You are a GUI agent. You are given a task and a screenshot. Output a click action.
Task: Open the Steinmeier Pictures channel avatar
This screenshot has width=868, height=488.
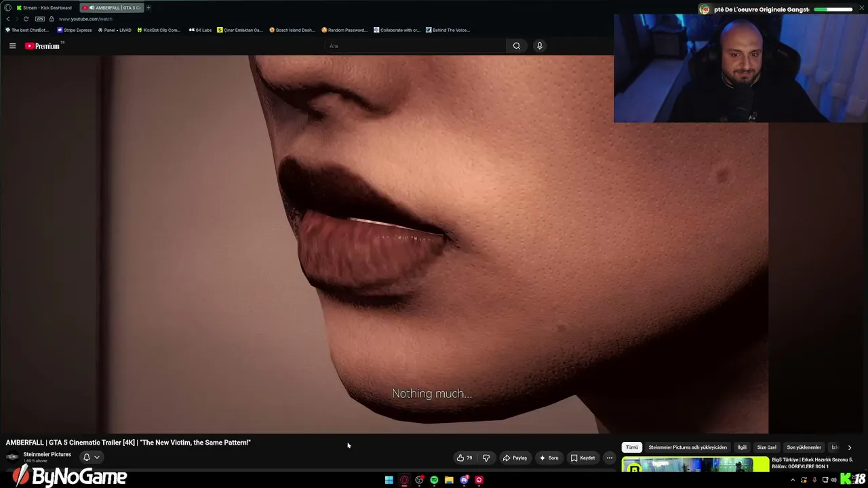(12, 457)
